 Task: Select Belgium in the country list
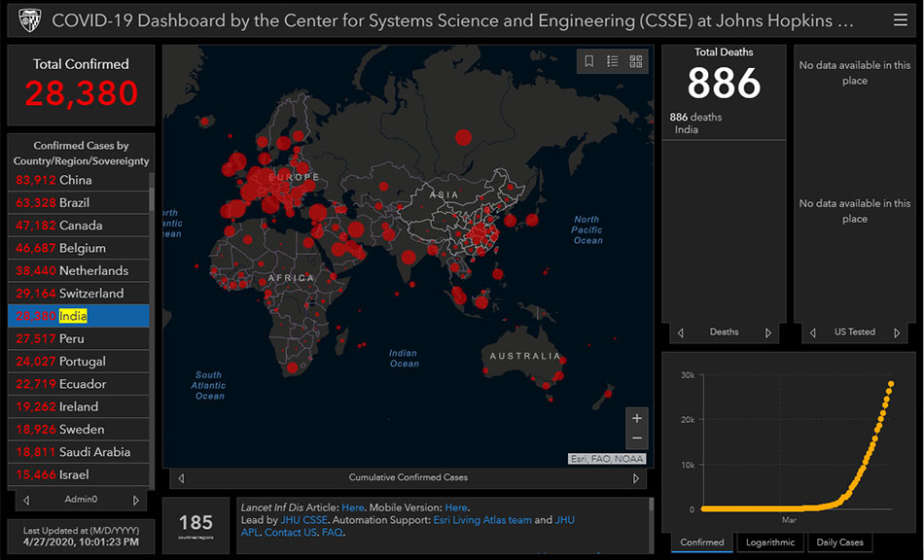pyautogui.click(x=79, y=248)
